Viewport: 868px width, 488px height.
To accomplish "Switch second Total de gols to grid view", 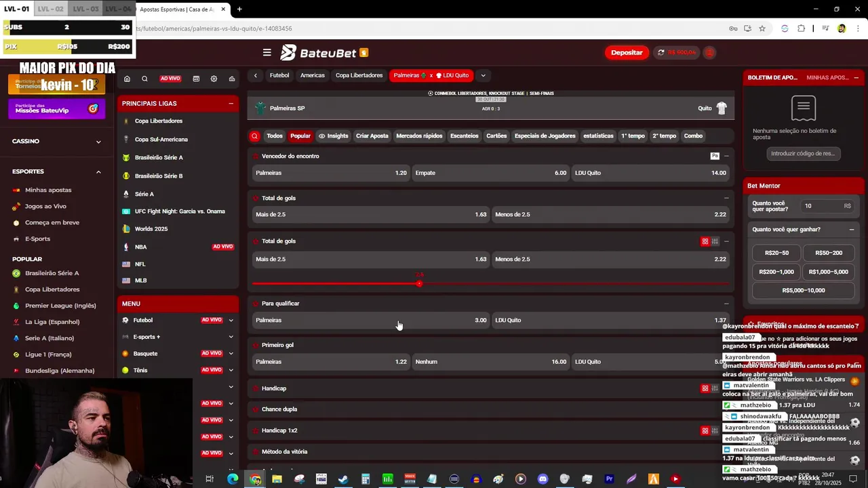I will (705, 241).
